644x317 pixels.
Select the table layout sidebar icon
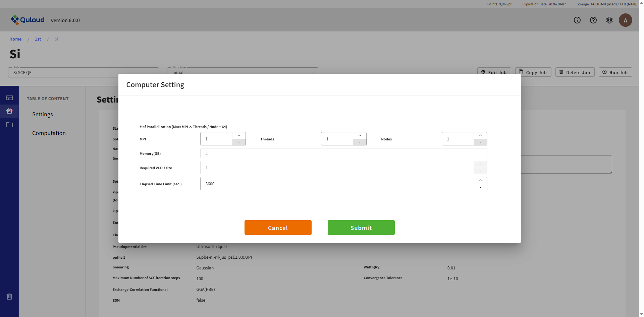(9, 98)
